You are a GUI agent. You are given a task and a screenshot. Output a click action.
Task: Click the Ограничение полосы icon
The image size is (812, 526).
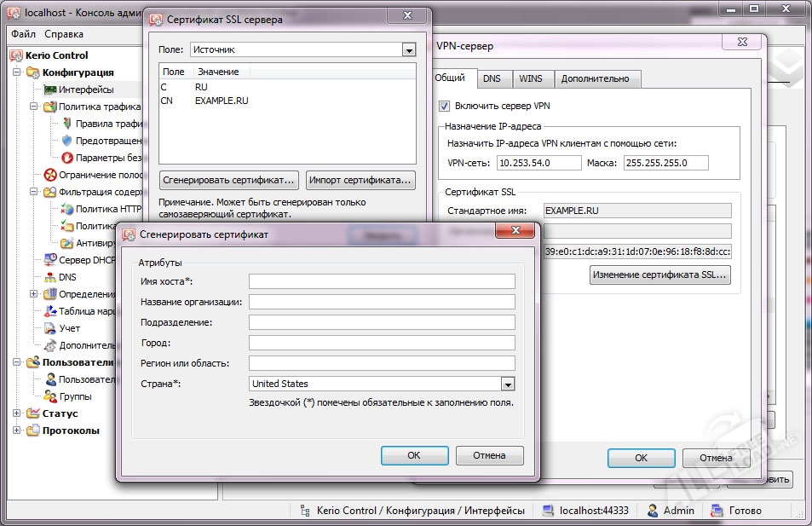click(x=49, y=175)
